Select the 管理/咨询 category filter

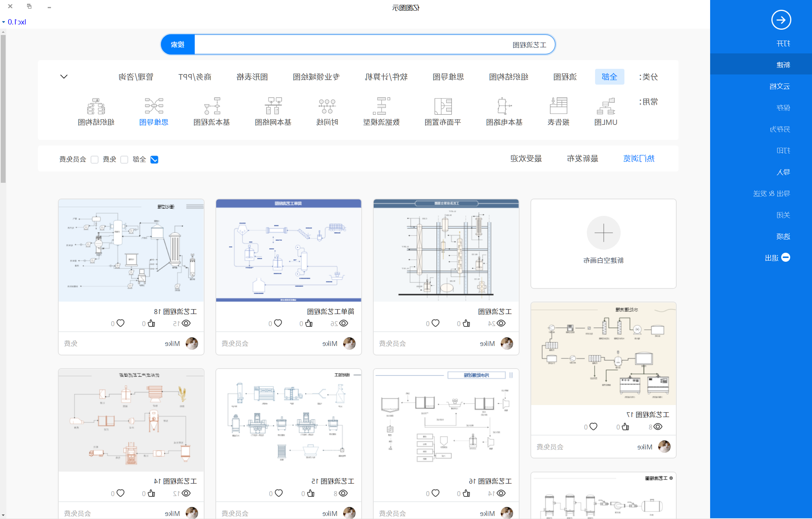click(x=136, y=77)
